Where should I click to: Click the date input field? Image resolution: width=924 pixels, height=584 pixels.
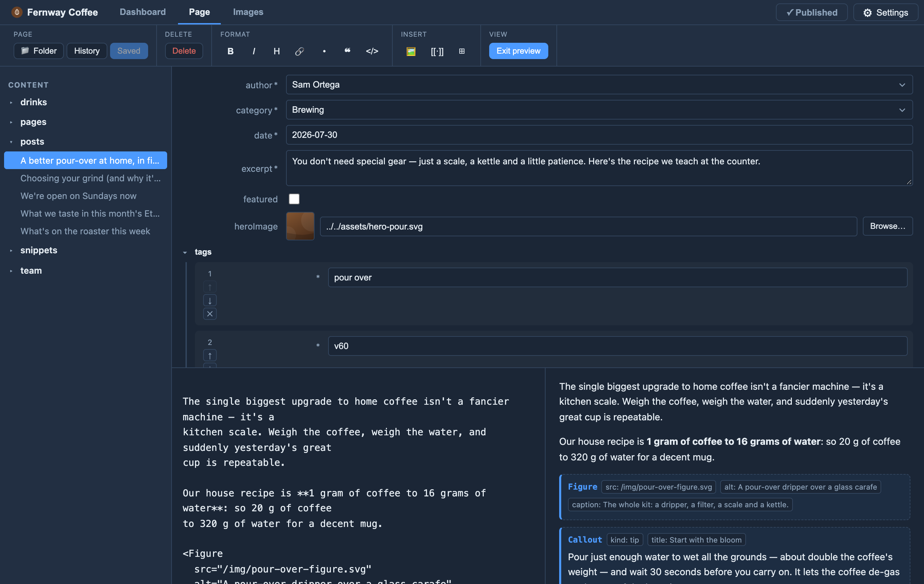599,135
